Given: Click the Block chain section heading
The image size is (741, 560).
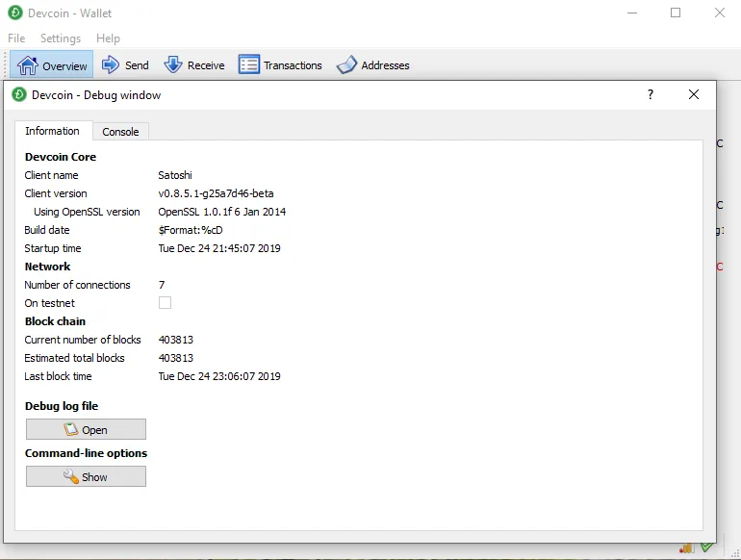Looking at the screenshot, I should (55, 321).
